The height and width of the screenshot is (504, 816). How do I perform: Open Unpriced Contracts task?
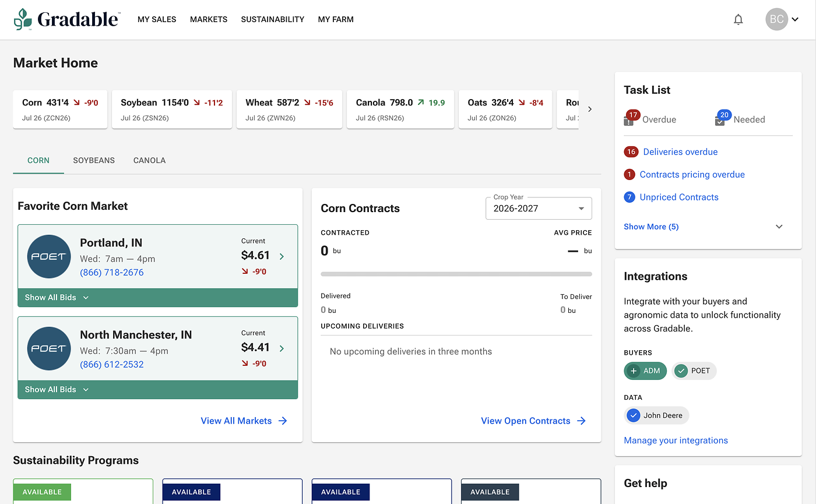pos(679,197)
